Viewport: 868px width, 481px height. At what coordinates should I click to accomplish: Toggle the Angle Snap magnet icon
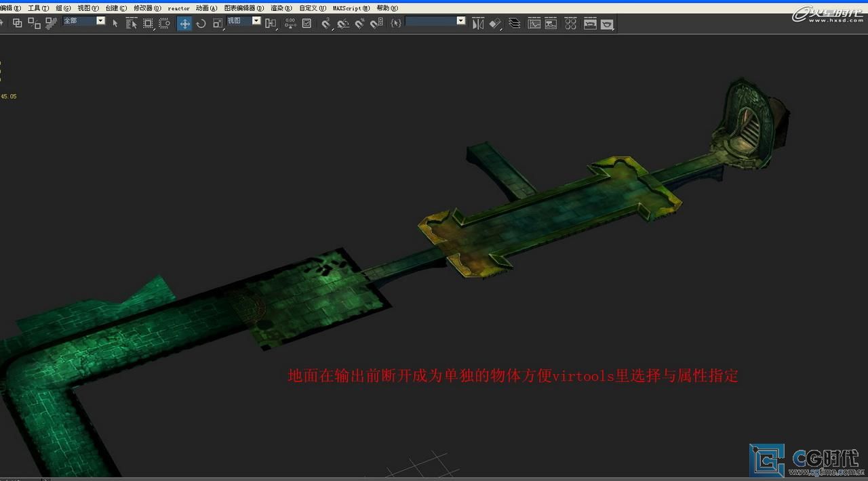[x=343, y=23]
